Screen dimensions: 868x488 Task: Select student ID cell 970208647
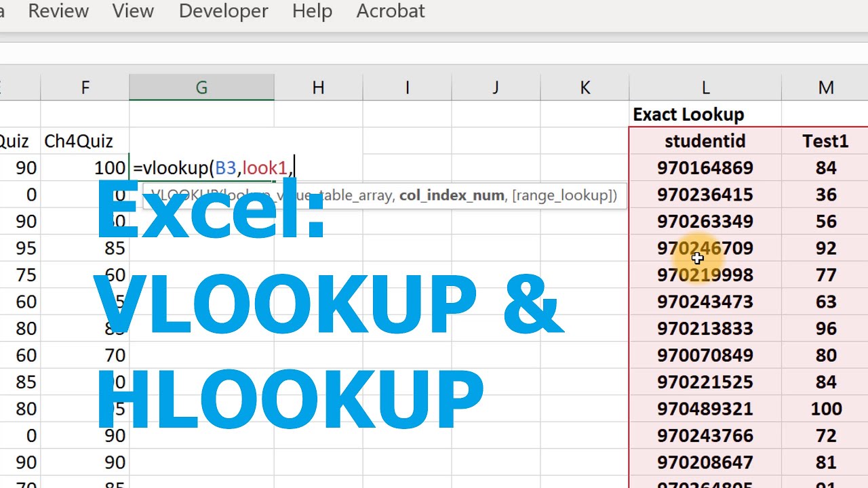pyautogui.click(x=705, y=462)
